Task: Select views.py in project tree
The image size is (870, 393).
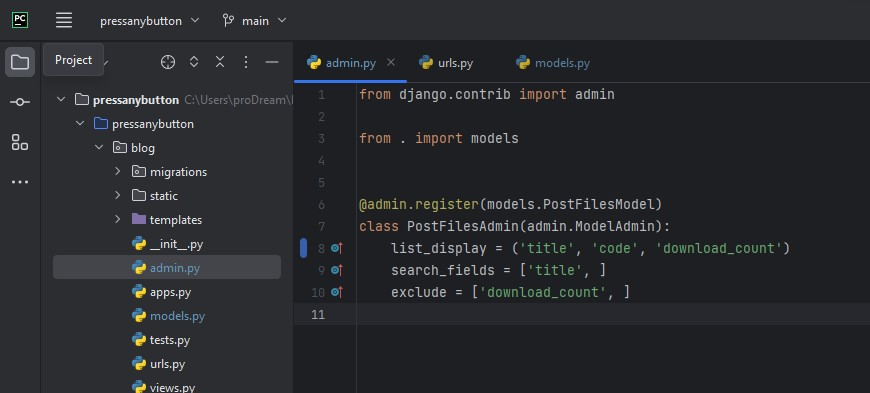Action: click(173, 387)
